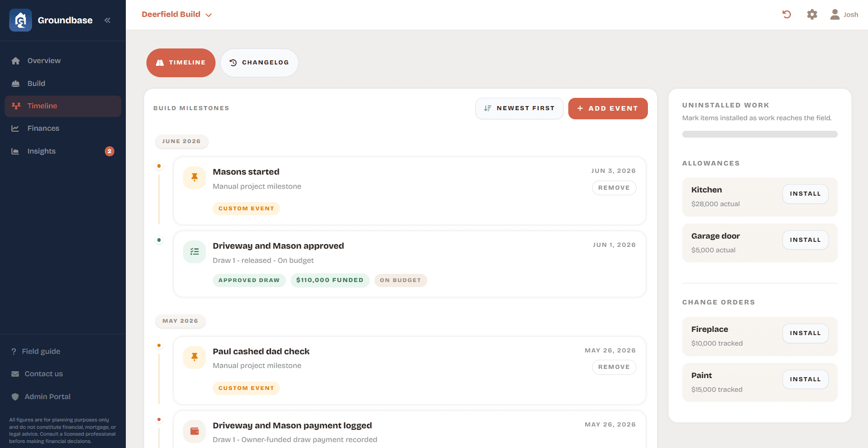868x448 pixels.
Task: Click the Contact us envelope icon
Action: click(15, 374)
